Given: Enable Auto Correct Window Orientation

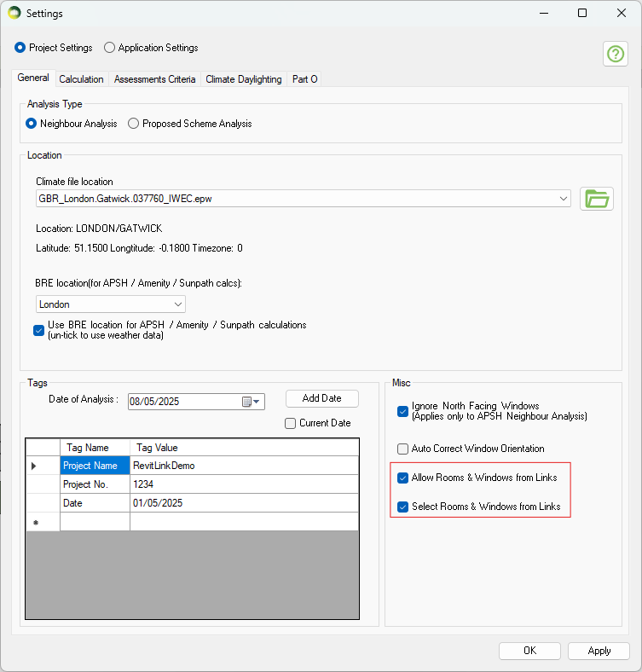Looking at the screenshot, I should 403,449.
